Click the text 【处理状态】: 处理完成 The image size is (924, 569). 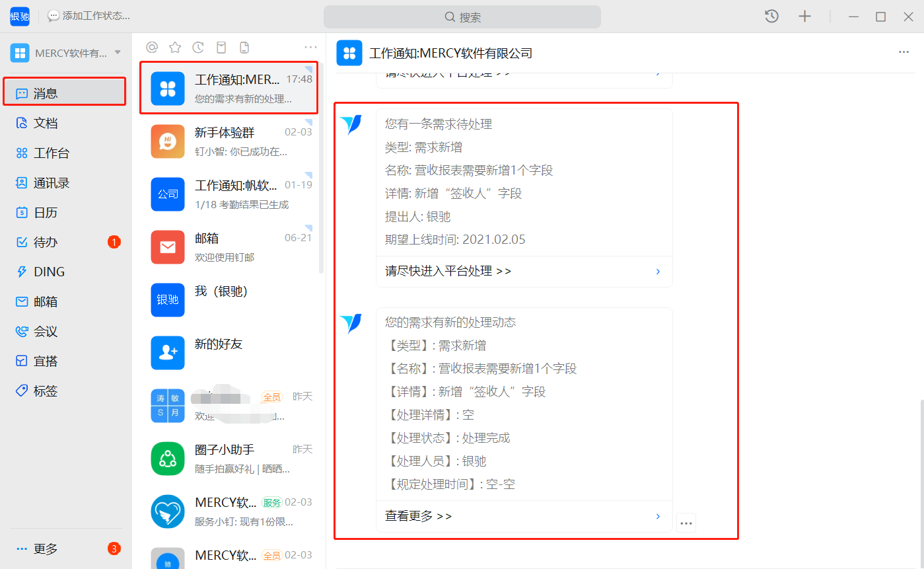pyautogui.click(x=448, y=438)
